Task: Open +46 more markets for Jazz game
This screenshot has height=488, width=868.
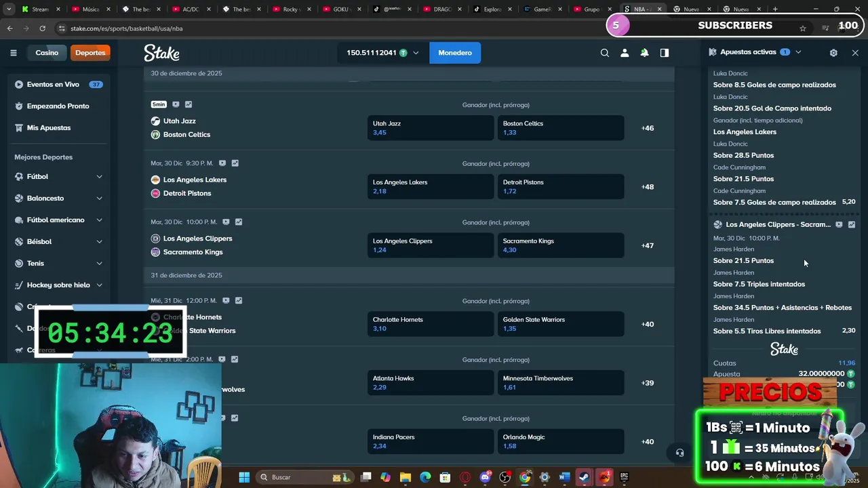Action: click(648, 128)
